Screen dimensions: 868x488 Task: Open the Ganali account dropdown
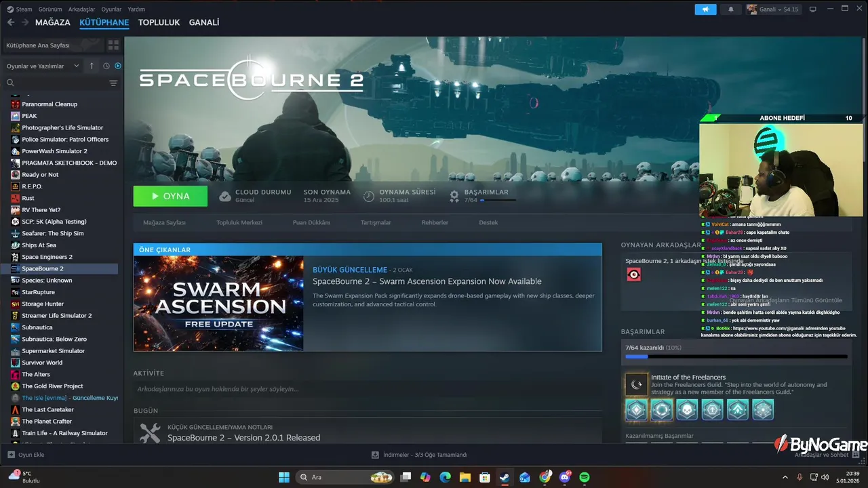pos(773,9)
